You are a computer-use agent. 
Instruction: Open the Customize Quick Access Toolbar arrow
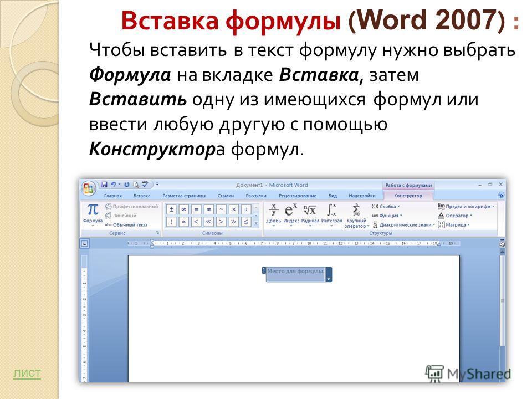[x=157, y=184]
